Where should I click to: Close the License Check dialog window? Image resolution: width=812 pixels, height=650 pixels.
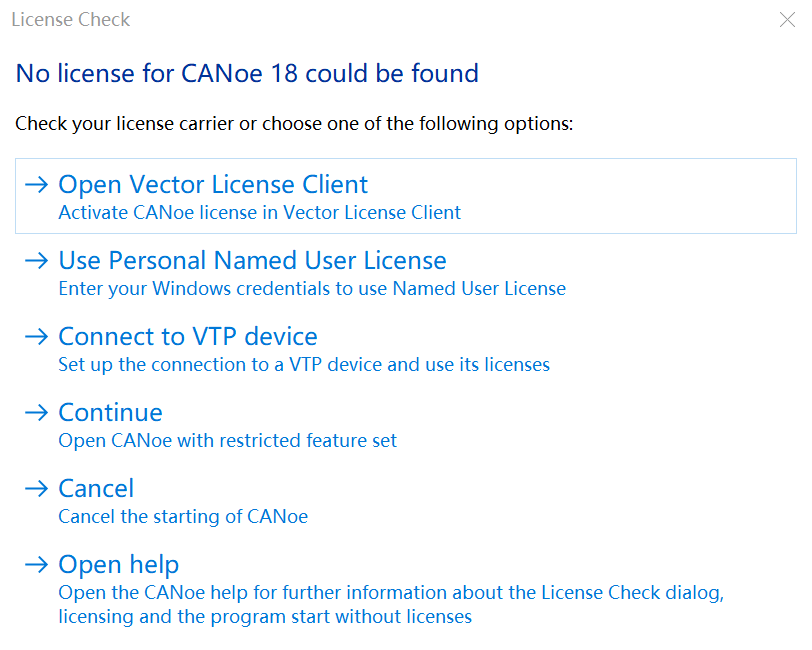click(x=786, y=19)
